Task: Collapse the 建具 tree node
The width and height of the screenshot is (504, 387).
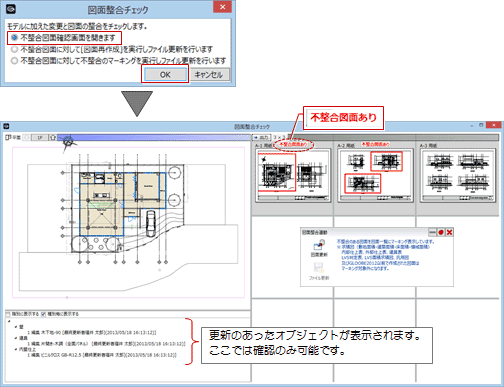Action: (16, 338)
